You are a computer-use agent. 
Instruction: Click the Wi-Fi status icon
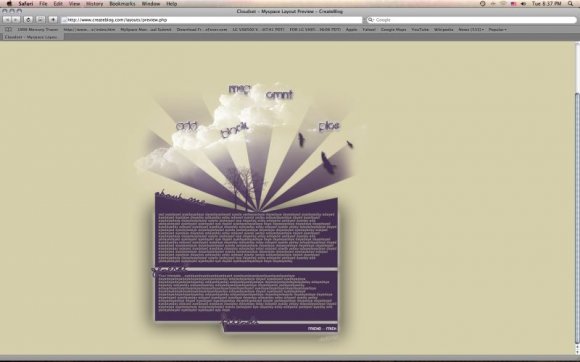pos(503,4)
